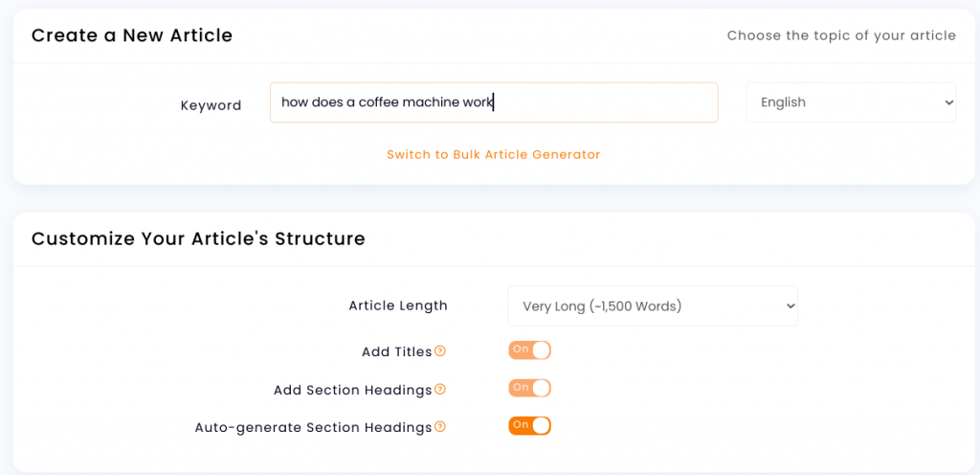Click the chevron arrow on the English selector
The width and height of the screenshot is (980, 475).
948,102
